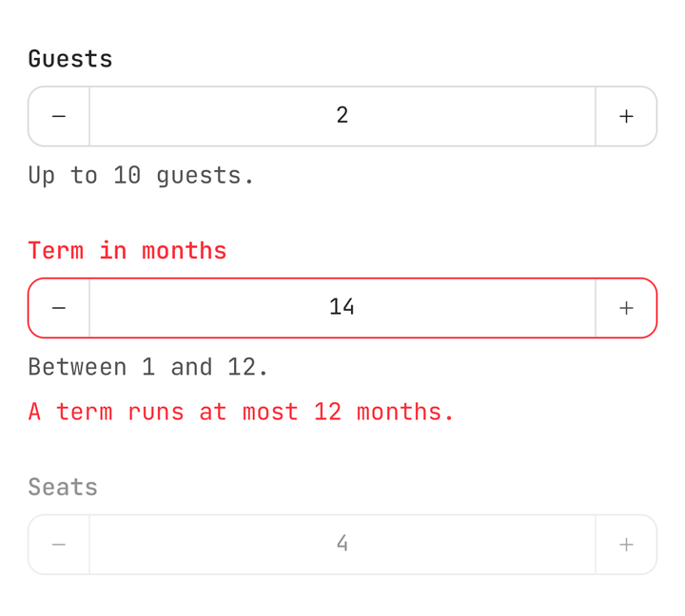The height and width of the screenshot is (616, 685).
Task: Decrease the Guests count with minus icon
Action: pyautogui.click(x=59, y=116)
